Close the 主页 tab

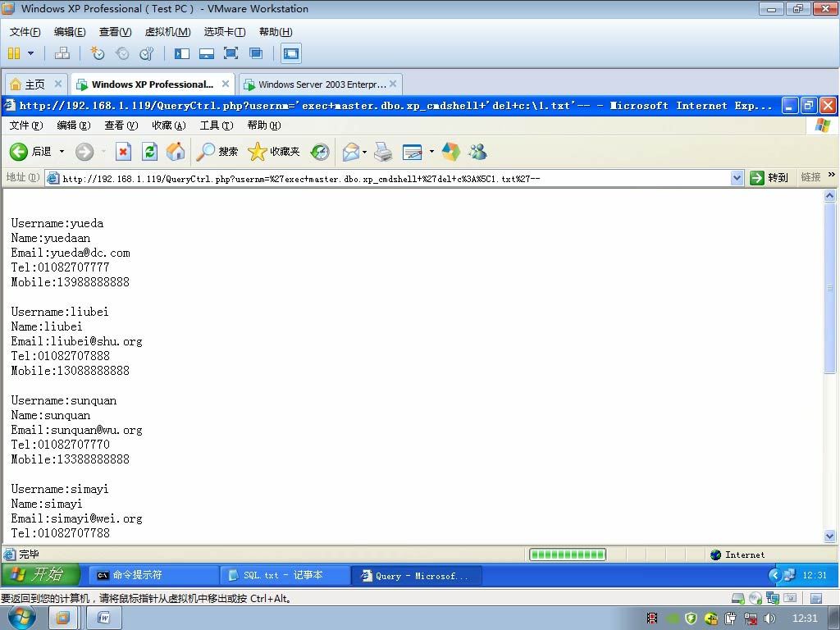pyautogui.click(x=58, y=84)
